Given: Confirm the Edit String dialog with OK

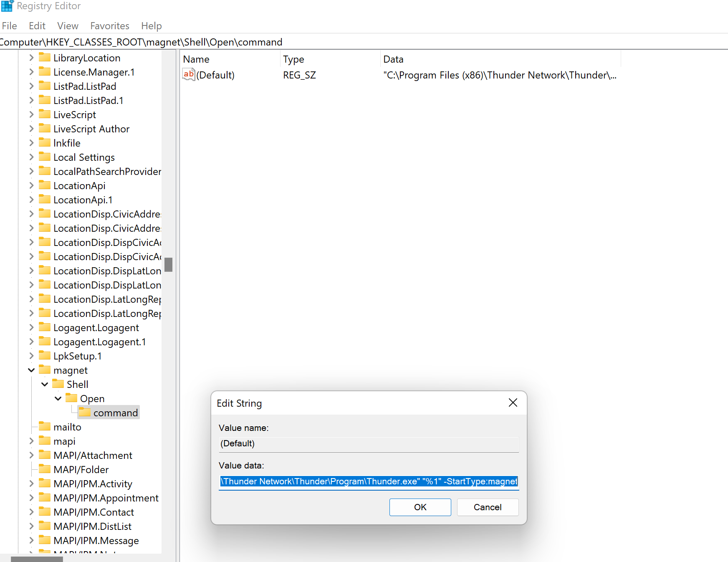Looking at the screenshot, I should (420, 507).
